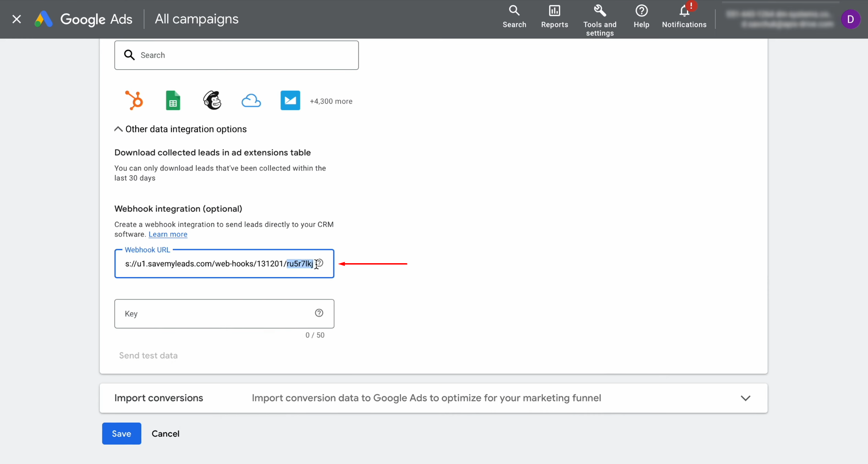The height and width of the screenshot is (464, 868).
Task: Open the account avatar D
Action: [851, 19]
